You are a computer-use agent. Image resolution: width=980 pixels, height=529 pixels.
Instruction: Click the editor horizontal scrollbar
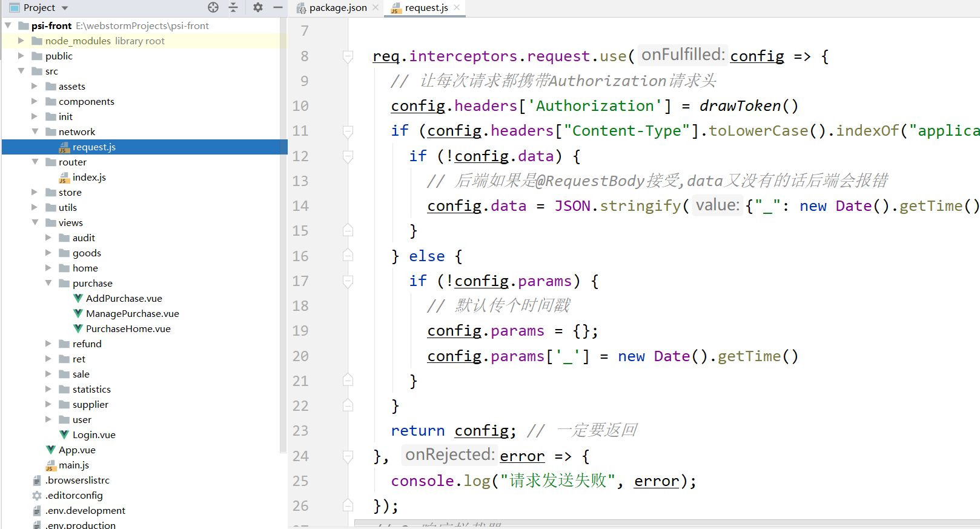click(667, 523)
